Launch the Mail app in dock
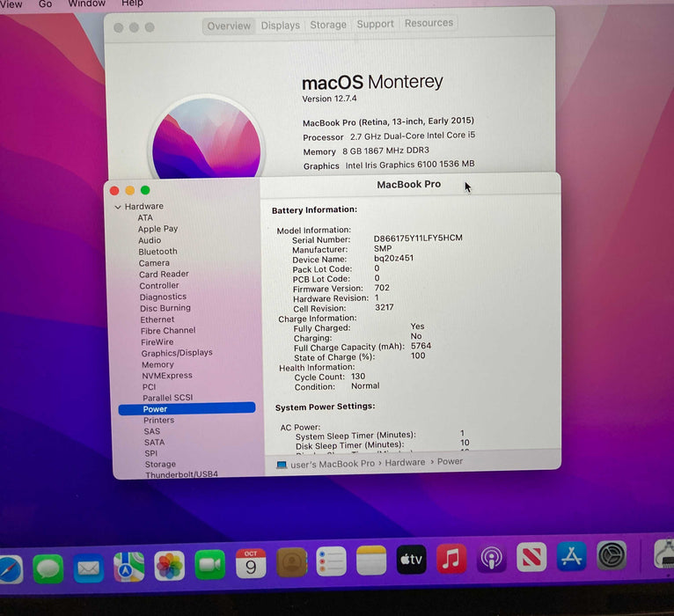 [89, 568]
